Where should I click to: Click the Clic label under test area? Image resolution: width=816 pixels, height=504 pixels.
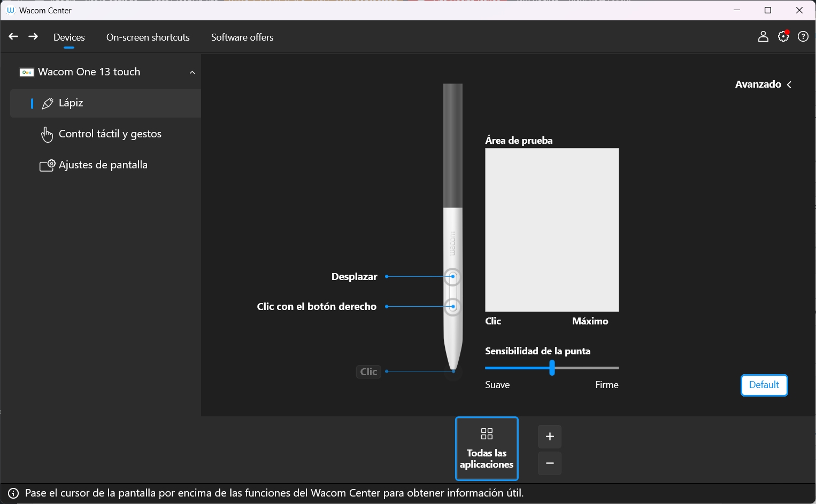click(x=493, y=321)
